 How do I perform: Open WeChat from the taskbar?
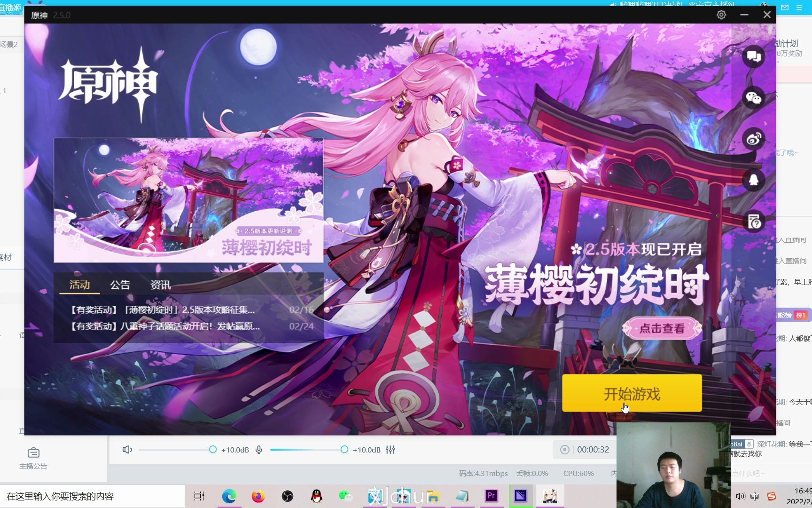point(345,496)
